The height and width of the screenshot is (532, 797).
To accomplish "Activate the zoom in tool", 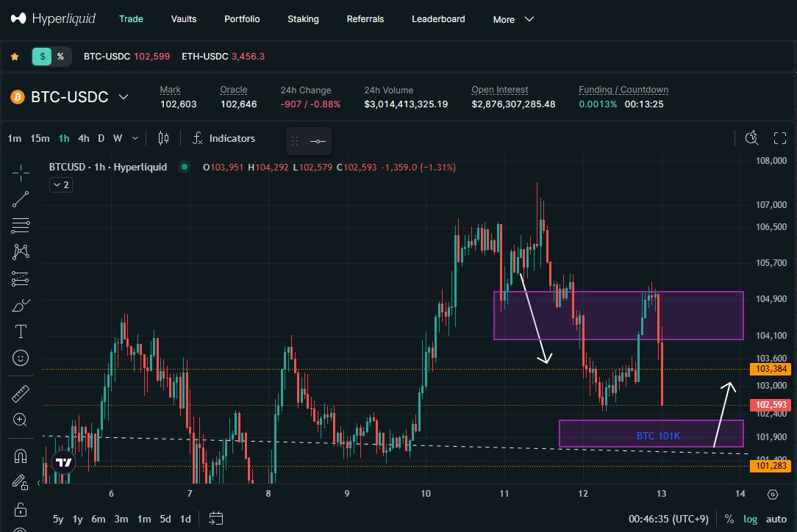I will point(21,420).
